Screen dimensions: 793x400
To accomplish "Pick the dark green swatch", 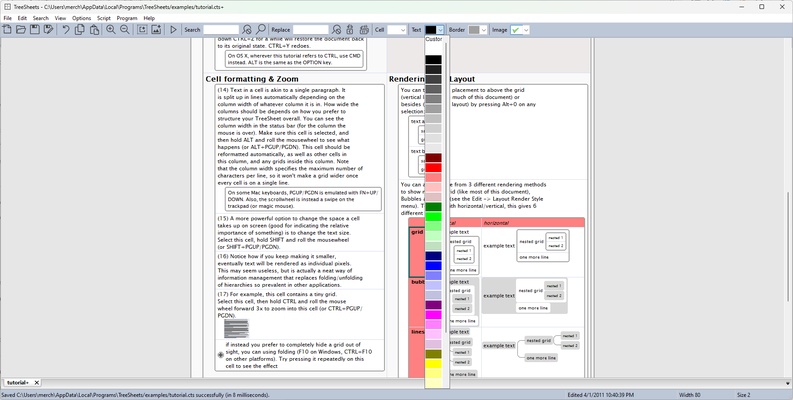I will coord(433,207).
